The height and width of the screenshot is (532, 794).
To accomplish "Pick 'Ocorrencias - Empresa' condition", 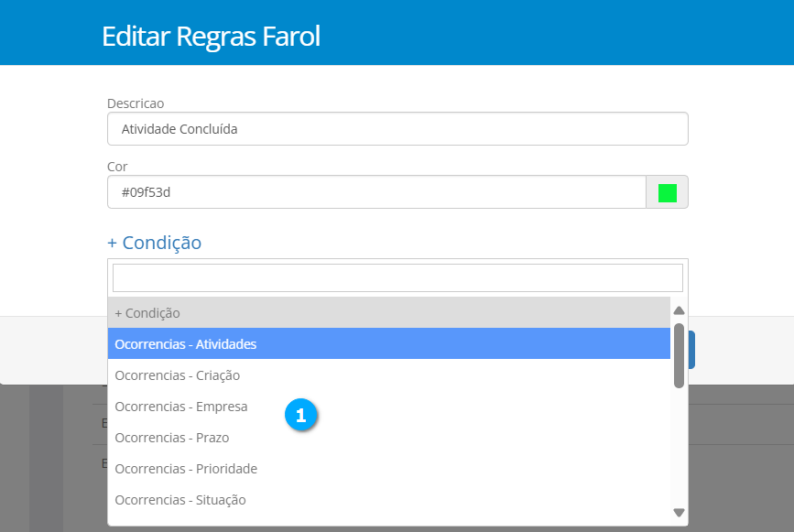I will tap(180, 407).
